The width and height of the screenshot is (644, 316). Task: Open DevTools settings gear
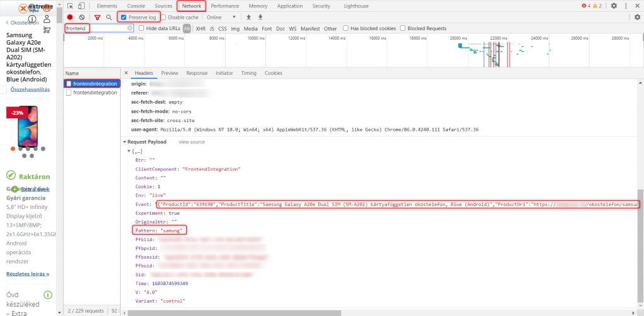(614, 6)
